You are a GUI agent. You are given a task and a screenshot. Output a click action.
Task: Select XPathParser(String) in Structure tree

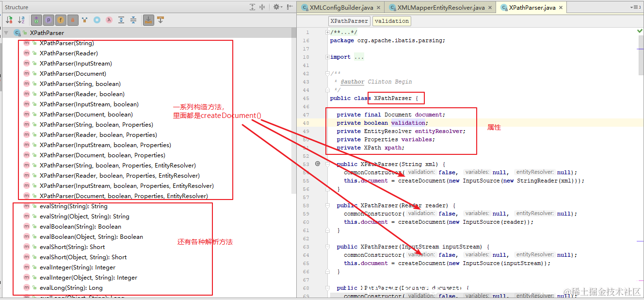pyautogui.click(x=66, y=43)
